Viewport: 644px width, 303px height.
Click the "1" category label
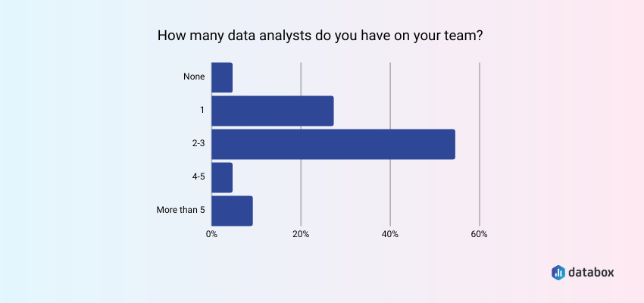click(x=202, y=111)
